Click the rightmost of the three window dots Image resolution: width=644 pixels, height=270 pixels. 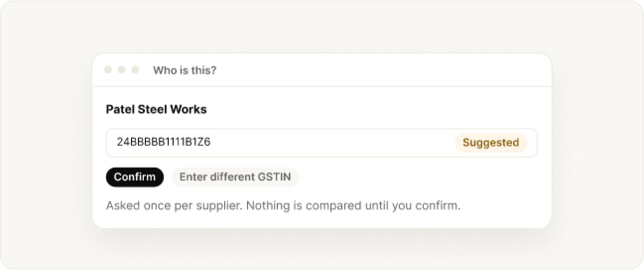[135, 70]
